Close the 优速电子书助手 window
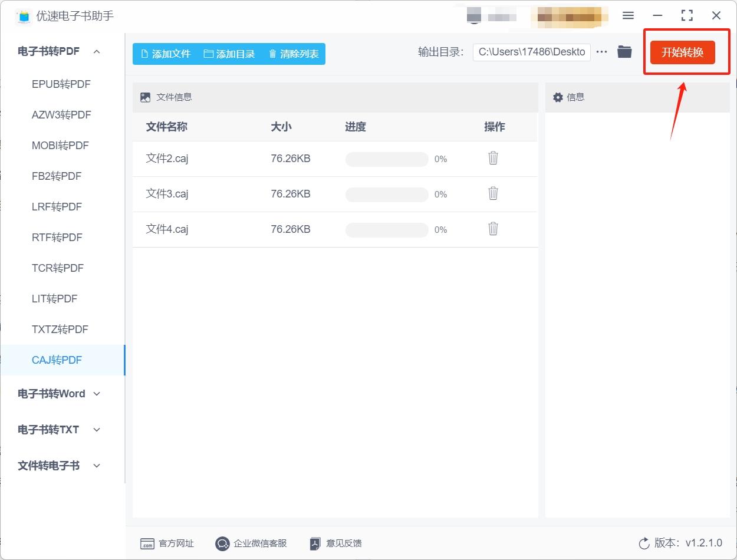The image size is (737, 560). pyautogui.click(x=716, y=16)
